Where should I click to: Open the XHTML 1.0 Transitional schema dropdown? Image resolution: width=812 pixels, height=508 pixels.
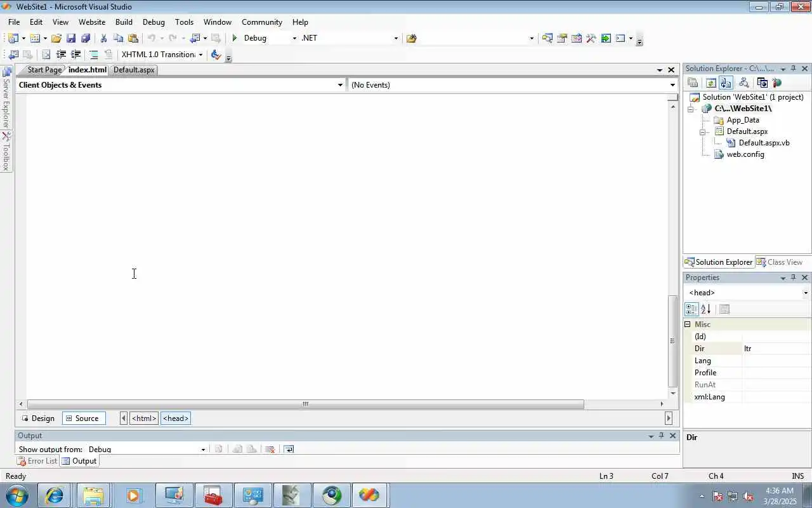200,55
